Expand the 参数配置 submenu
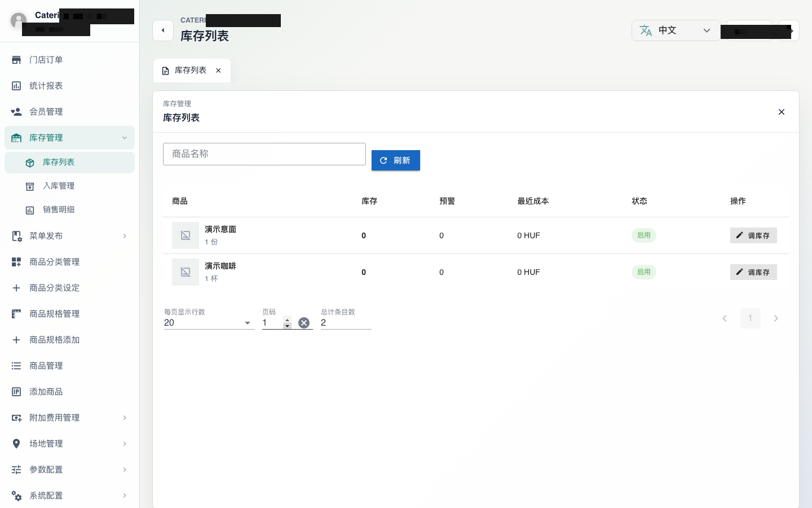Image resolution: width=812 pixels, height=508 pixels. 125,470
